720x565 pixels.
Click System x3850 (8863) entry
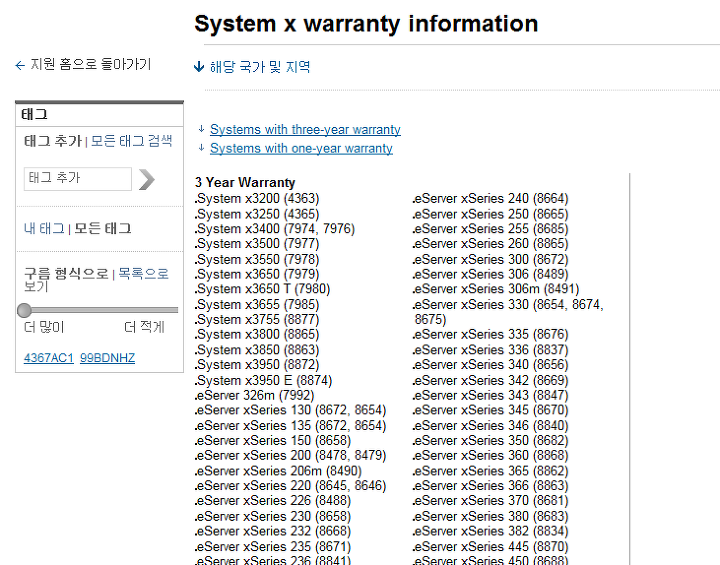pos(257,350)
